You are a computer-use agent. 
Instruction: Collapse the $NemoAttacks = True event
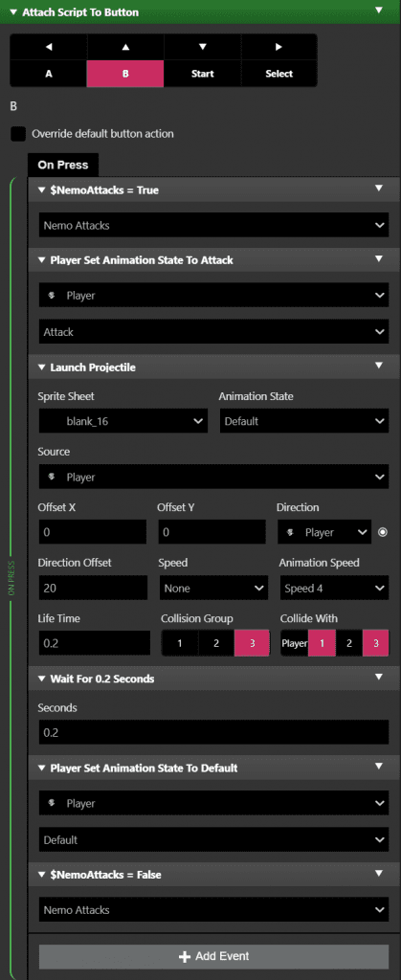42,190
